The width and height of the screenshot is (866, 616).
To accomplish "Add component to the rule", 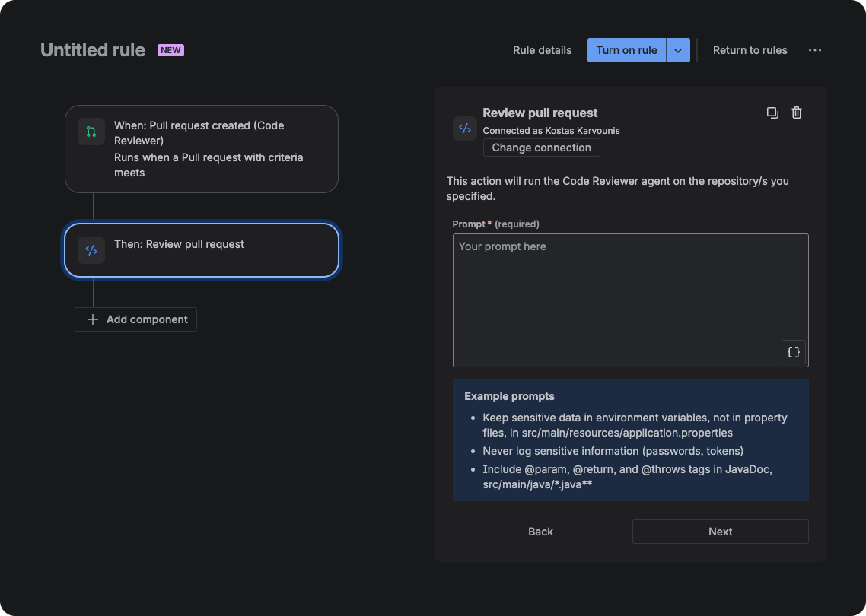I will pos(136,319).
